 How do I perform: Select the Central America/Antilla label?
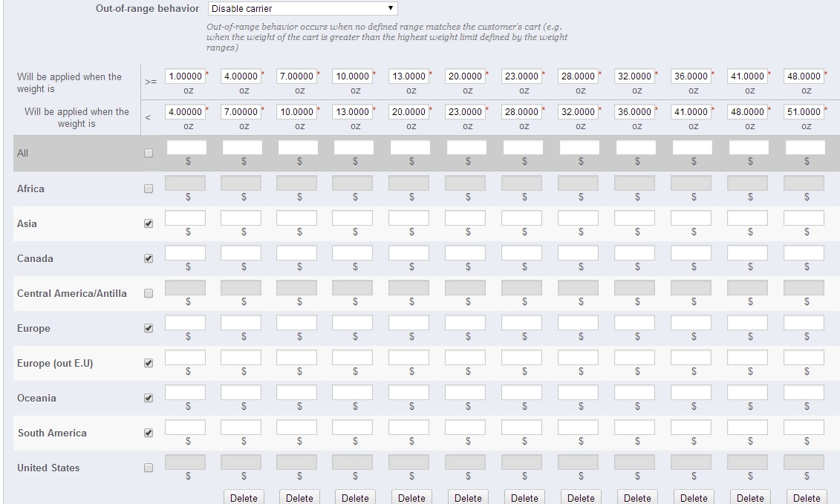pos(72,293)
